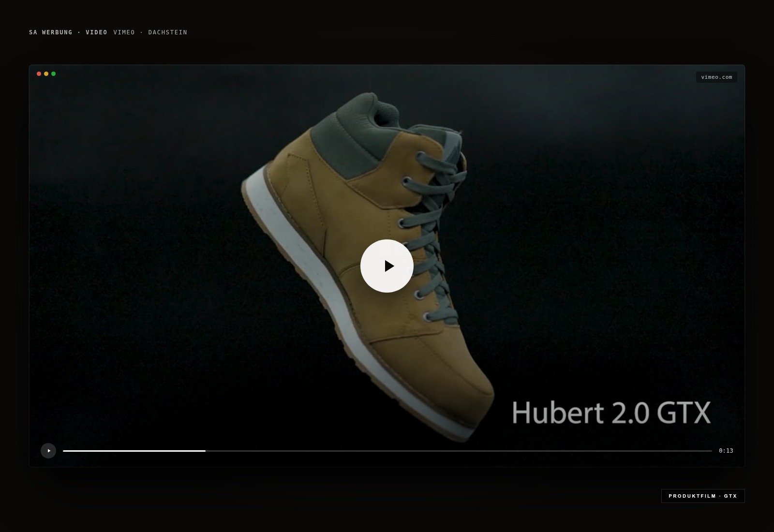Click the small play button beside progress bar
Viewport: 774px width, 532px height.
pos(48,451)
